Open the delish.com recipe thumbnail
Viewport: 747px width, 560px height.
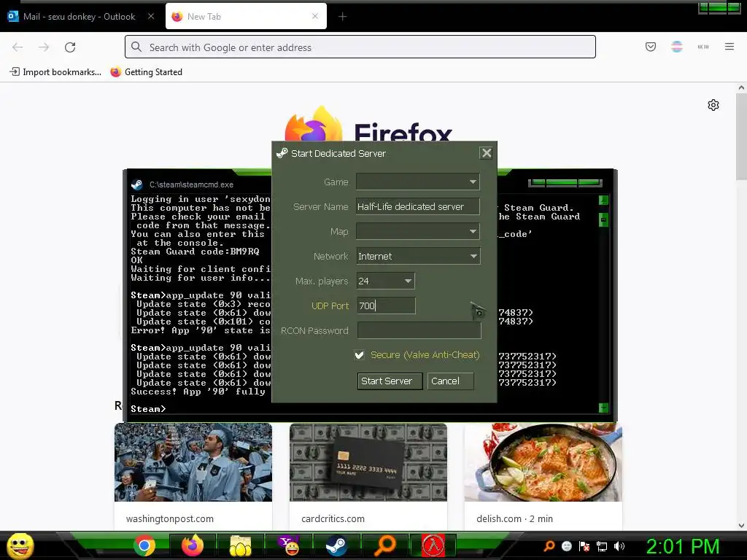tap(543, 462)
